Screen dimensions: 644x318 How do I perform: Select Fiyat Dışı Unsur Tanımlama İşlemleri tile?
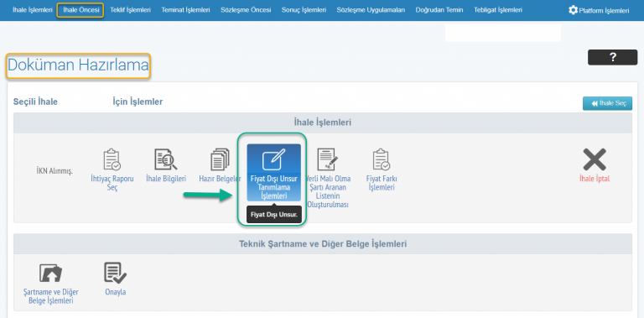coord(273,172)
